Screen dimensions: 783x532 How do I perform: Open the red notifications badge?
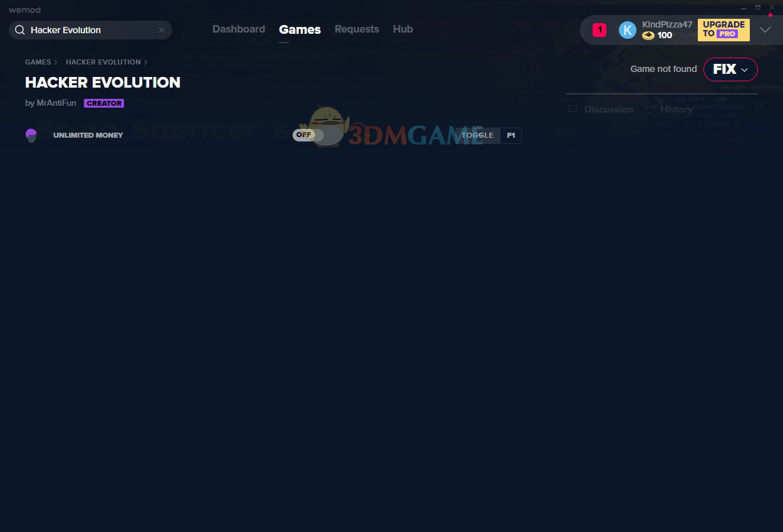tap(599, 29)
